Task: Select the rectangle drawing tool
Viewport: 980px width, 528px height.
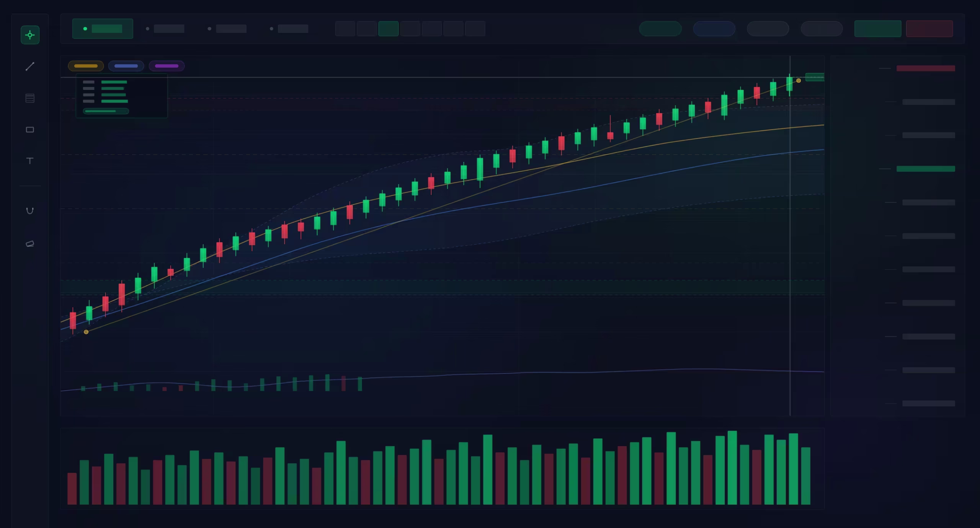Action: pos(30,130)
